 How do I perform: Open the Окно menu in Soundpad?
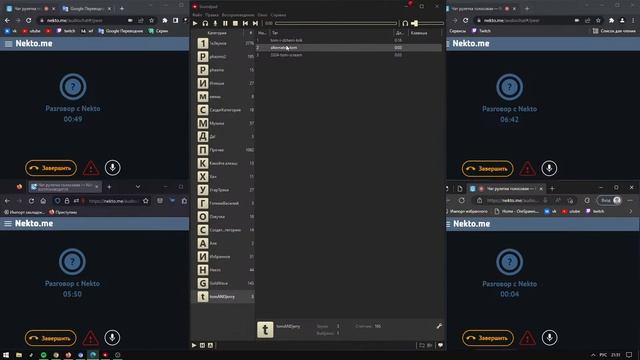coord(262,15)
